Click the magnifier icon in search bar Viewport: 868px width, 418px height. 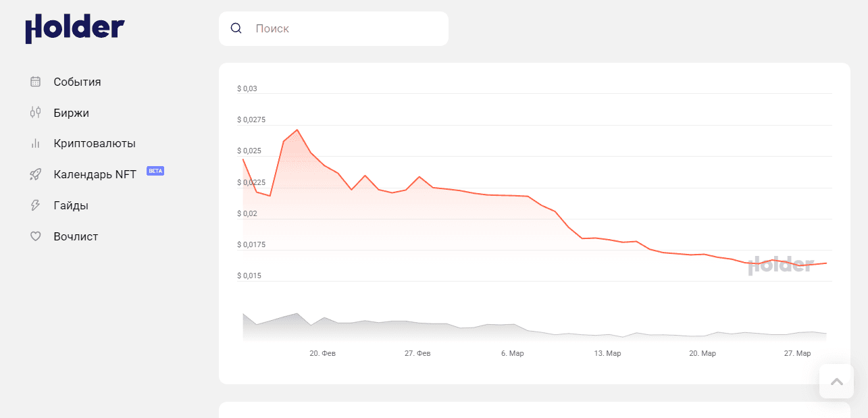(x=236, y=28)
